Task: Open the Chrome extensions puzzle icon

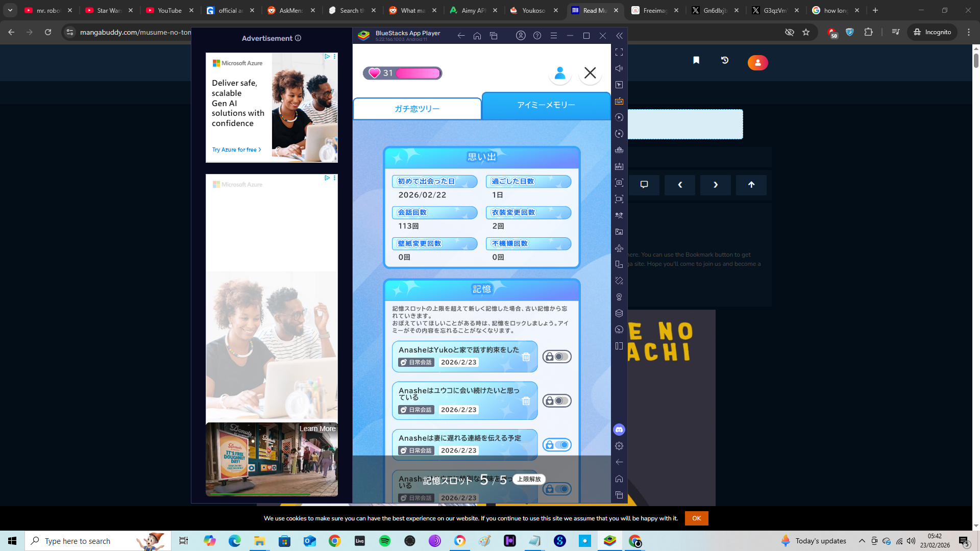Action: pos(869,32)
